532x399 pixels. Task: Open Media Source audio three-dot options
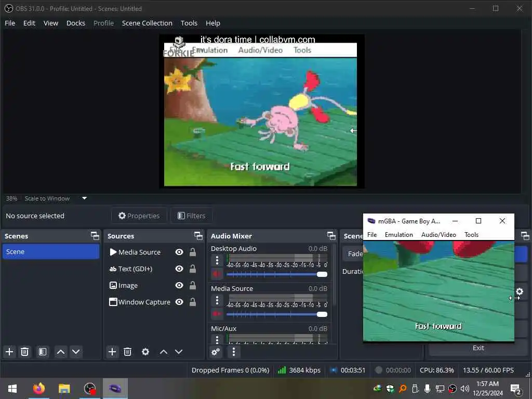217,301
